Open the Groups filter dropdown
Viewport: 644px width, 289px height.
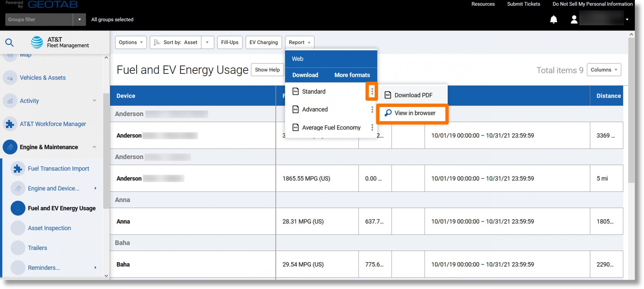point(79,19)
